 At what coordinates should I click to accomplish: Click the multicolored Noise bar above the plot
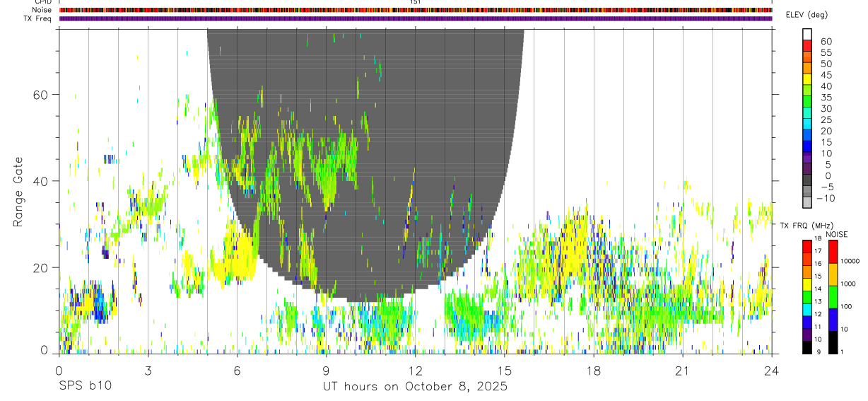pyautogui.click(x=416, y=10)
